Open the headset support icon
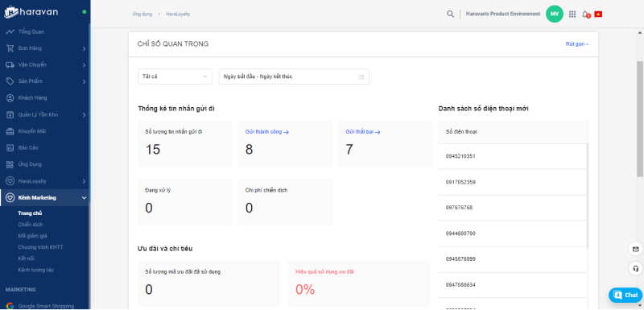 (x=635, y=268)
